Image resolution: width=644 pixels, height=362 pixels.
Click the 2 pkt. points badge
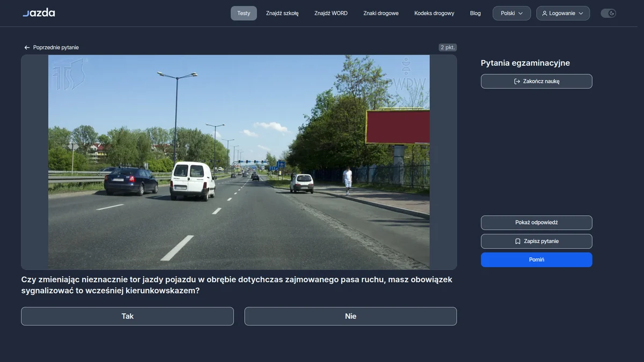click(x=448, y=47)
